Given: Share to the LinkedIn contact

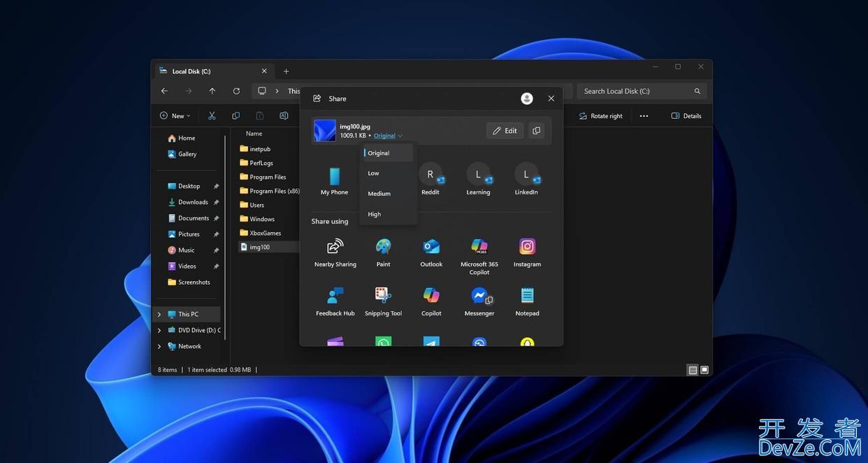Looking at the screenshot, I should pyautogui.click(x=526, y=180).
